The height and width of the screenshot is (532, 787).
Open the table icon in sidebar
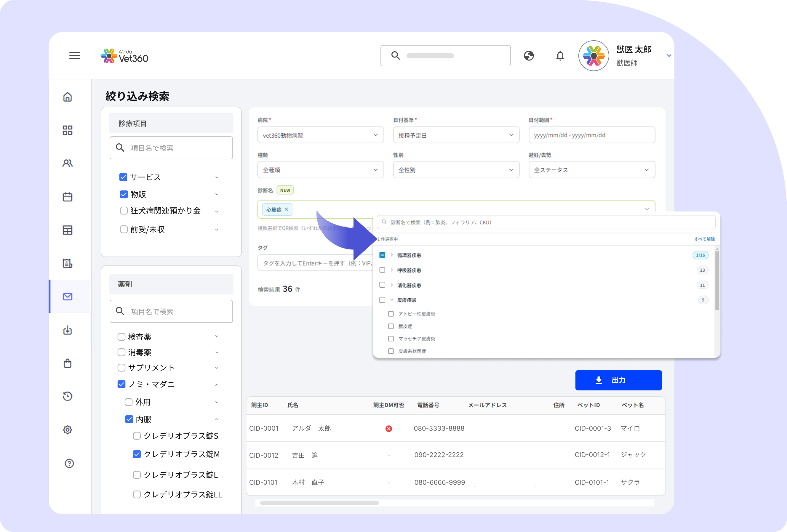(68, 230)
